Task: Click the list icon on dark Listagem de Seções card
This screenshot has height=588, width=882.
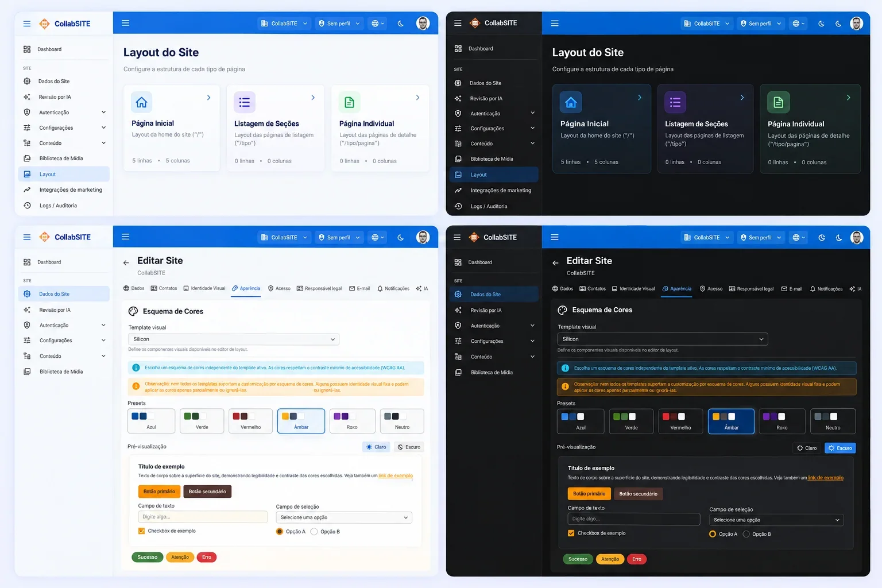Action: coord(675,103)
